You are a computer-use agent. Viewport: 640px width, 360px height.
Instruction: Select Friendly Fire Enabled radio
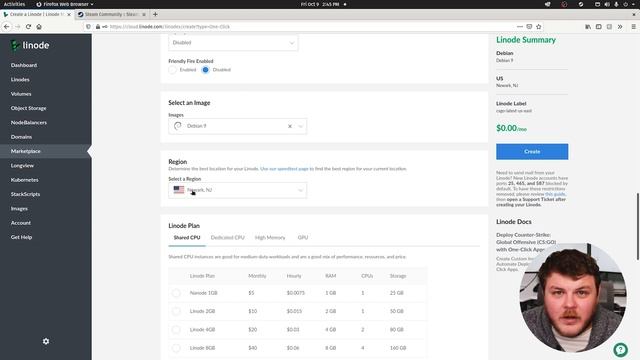(173, 70)
